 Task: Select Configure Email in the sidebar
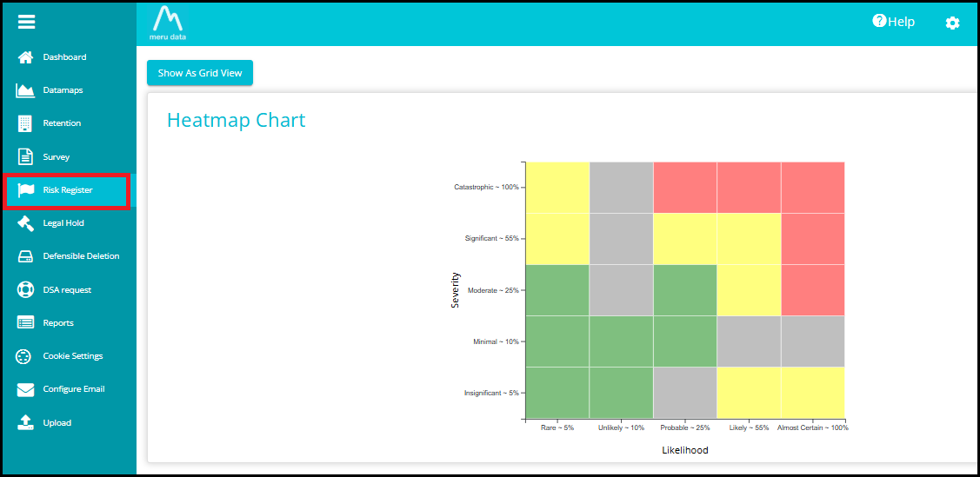coord(73,389)
